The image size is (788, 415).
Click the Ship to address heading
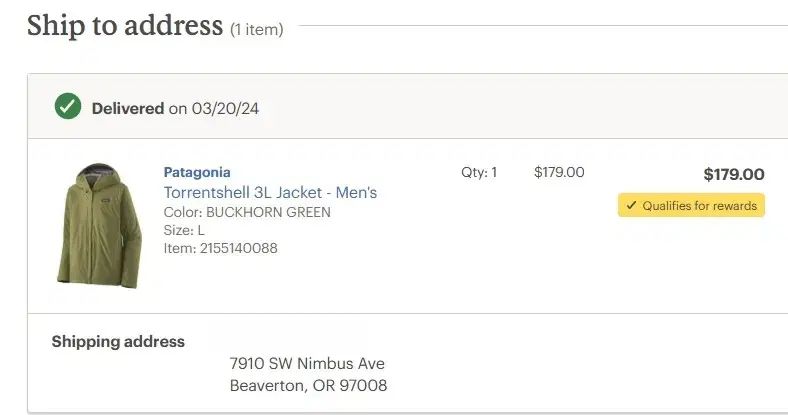click(125, 25)
